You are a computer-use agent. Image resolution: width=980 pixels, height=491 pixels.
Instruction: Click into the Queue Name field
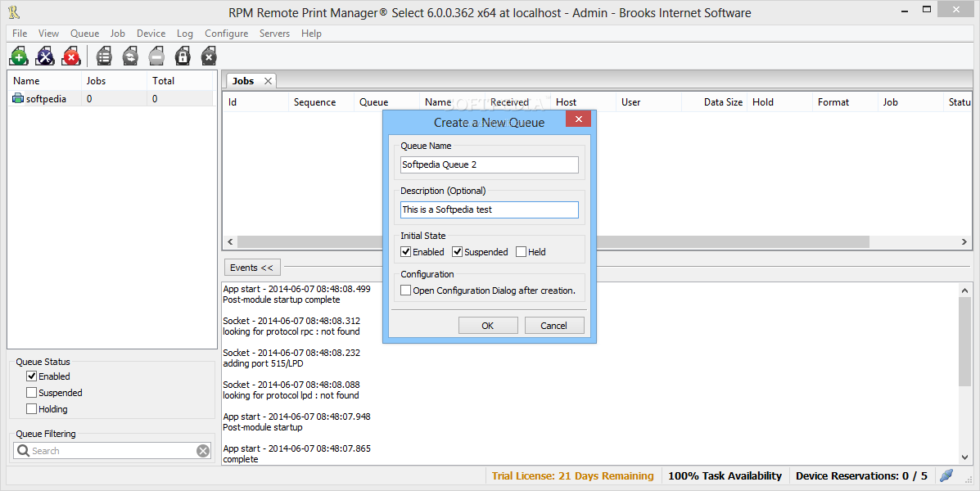490,165
